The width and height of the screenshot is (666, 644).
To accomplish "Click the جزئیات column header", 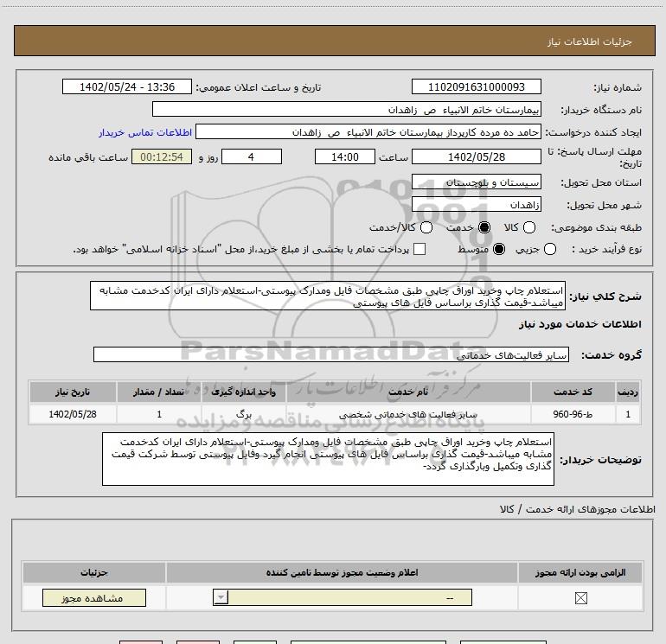I will [x=94, y=572].
